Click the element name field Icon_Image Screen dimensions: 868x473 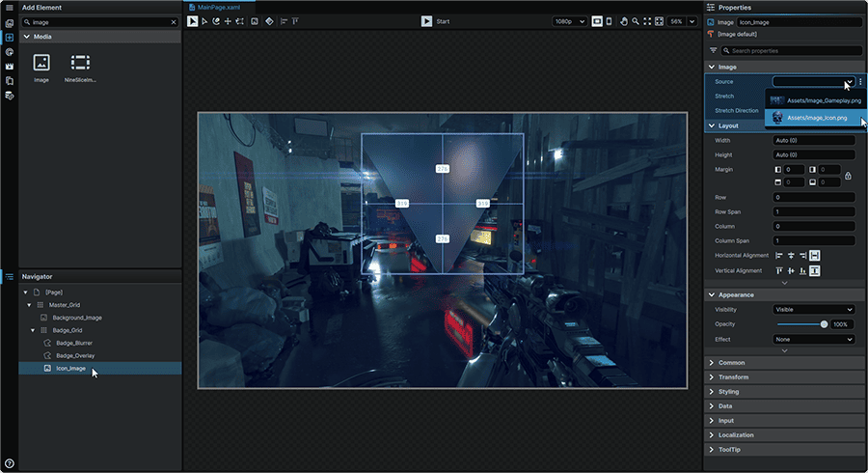[x=800, y=22]
